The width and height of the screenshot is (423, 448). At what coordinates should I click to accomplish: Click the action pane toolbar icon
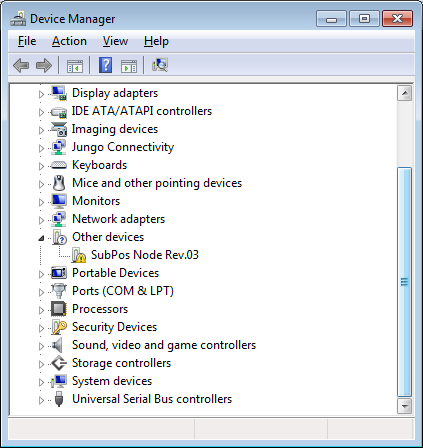[129, 66]
